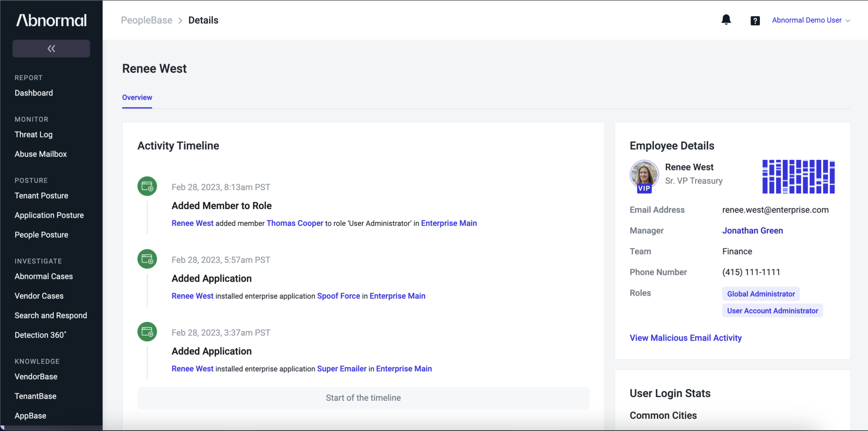The width and height of the screenshot is (868, 431).
Task: Open the Thomas Cooper profile link
Action: tap(295, 223)
